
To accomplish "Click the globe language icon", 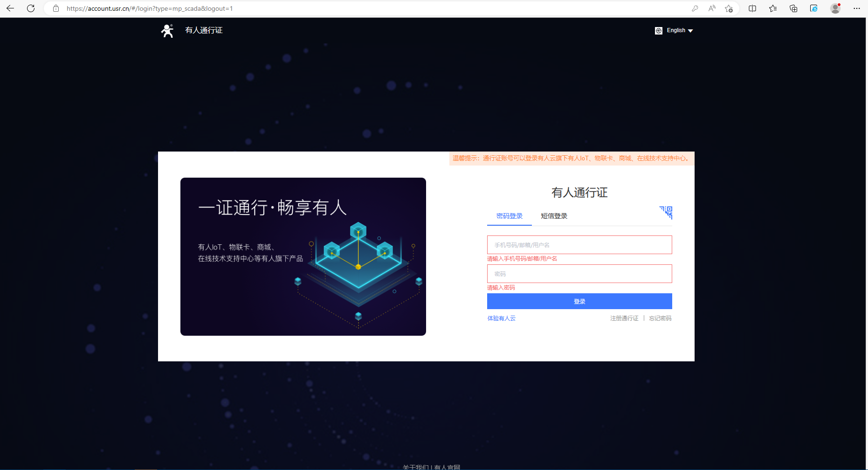I will pos(659,31).
